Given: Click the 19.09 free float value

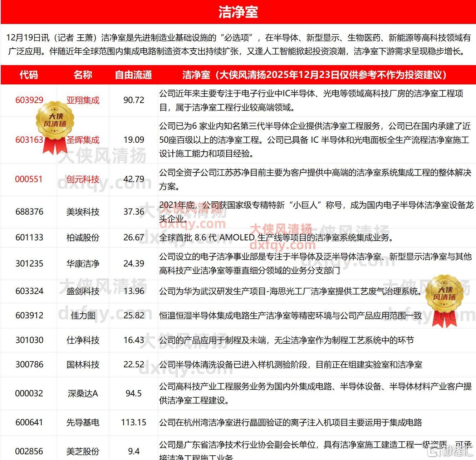Looking at the screenshot, I should 134,140.
